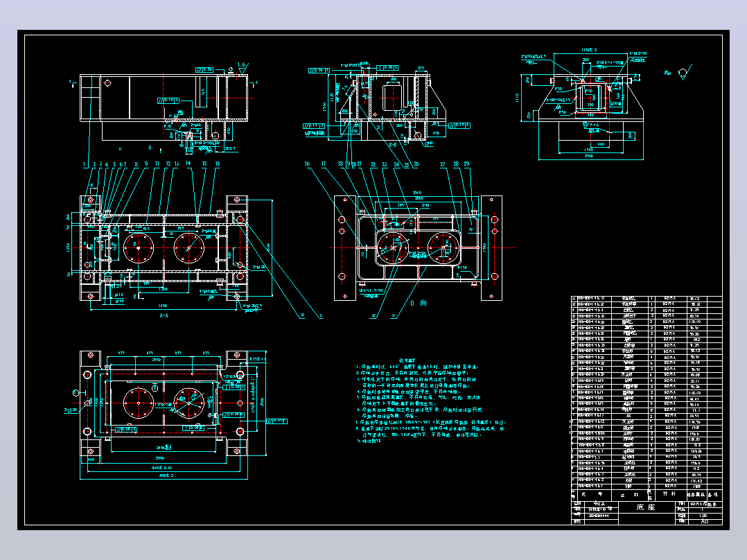Select part balloon number 23
The height and width of the screenshot is (560, 747).
pyautogui.click(x=385, y=164)
